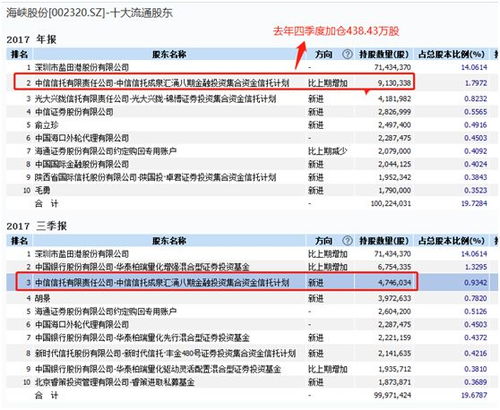Screen dimensions: 500x410
Task: Click the holding amount 4,746,034
Action: click(394, 283)
